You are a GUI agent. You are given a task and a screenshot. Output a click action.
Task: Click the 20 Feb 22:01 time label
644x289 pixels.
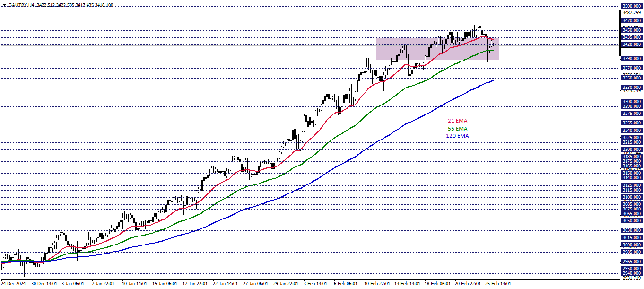tap(468, 284)
